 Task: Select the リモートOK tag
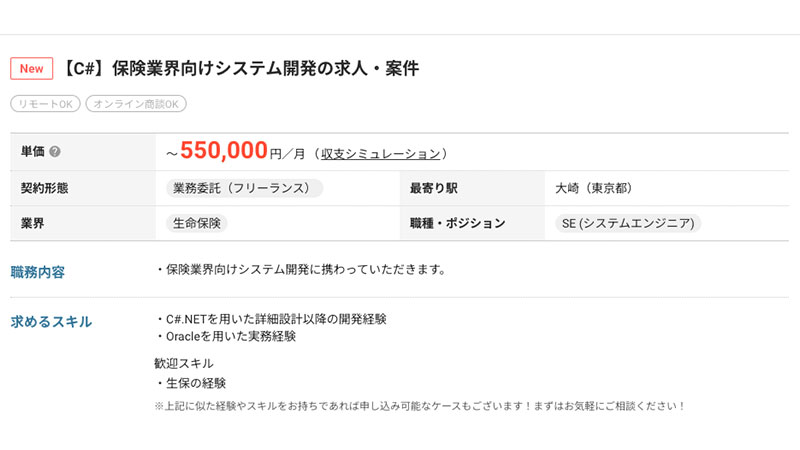(x=45, y=104)
